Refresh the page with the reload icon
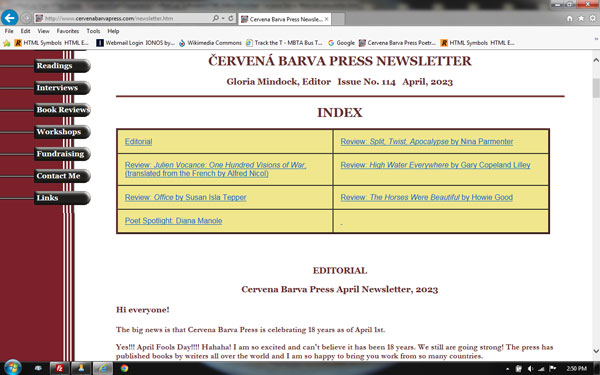The image size is (600, 375). click(231, 18)
